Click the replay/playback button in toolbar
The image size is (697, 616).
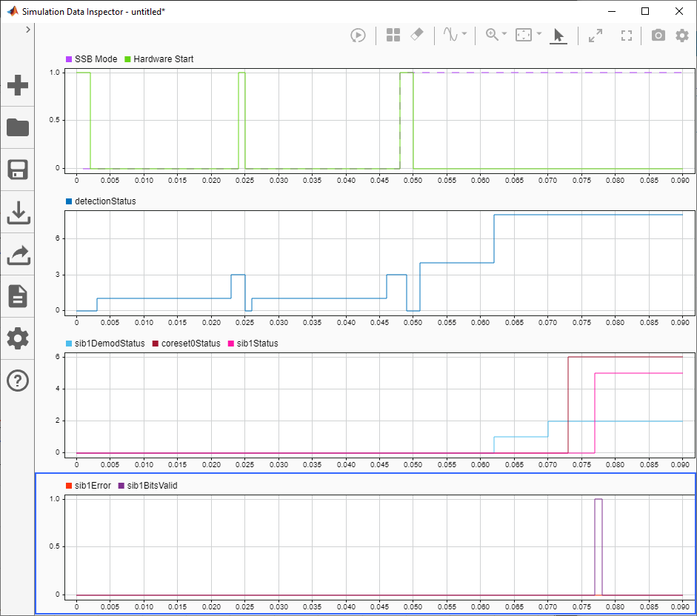point(358,35)
